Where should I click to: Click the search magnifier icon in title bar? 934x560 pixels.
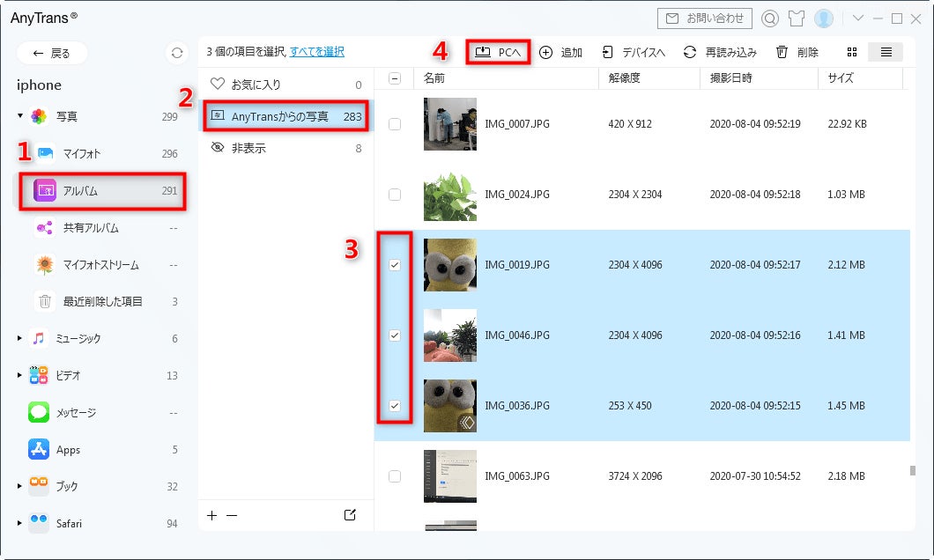pyautogui.click(x=769, y=19)
